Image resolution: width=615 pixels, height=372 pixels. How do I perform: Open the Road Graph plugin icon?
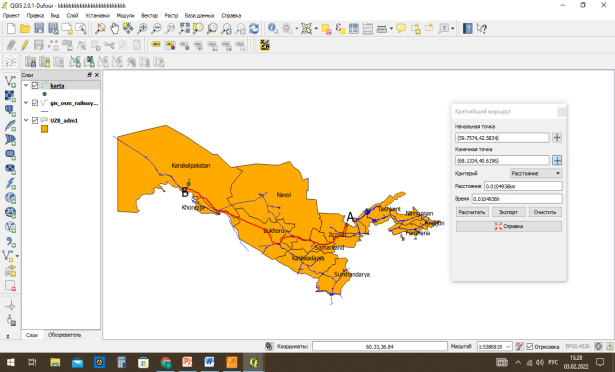pyautogui.click(x=265, y=45)
